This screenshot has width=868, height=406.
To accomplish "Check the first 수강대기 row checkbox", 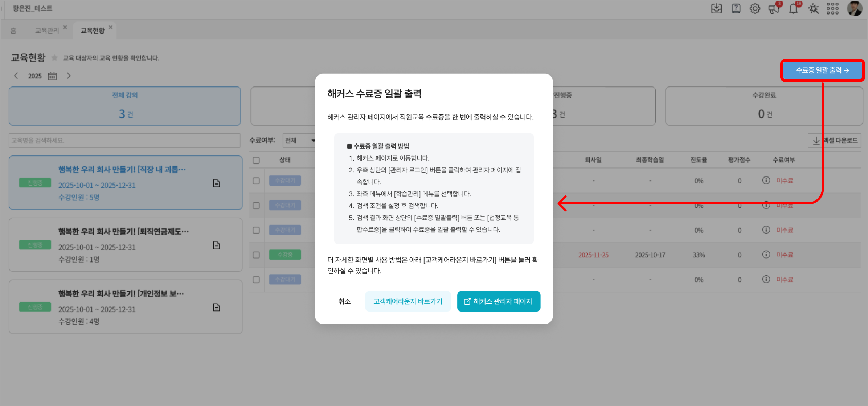I will click(x=256, y=180).
